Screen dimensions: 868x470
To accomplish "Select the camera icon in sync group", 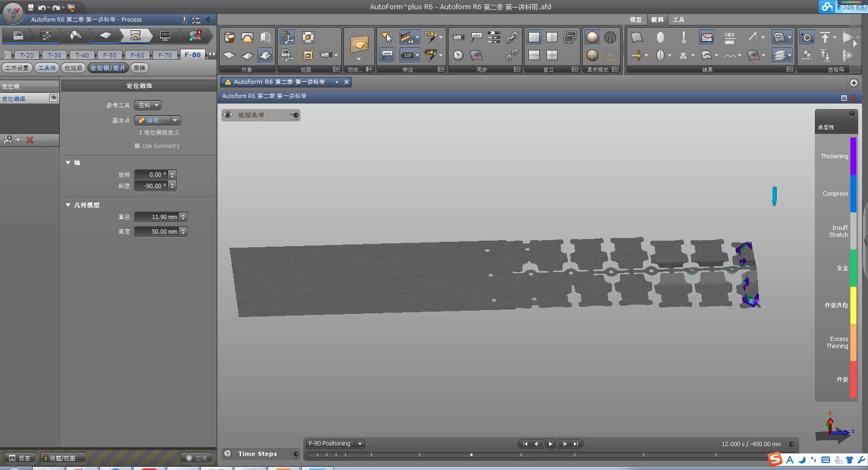I will 458,37.
